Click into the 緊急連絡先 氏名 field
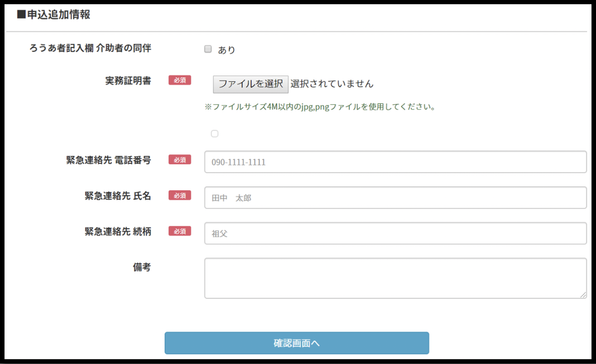Viewport: 596px width, 364px height. click(395, 198)
